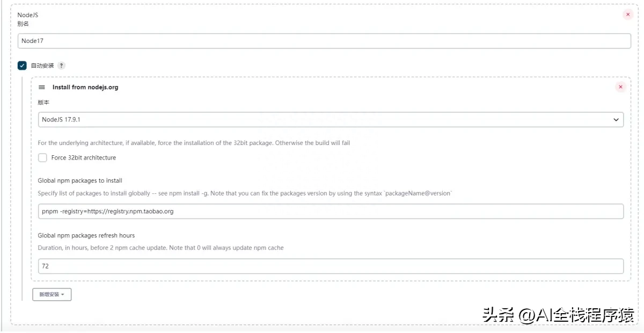The width and height of the screenshot is (644, 333).
Task: Enable Force 32bit architecture checkbox
Action: [x=42, y=158]
